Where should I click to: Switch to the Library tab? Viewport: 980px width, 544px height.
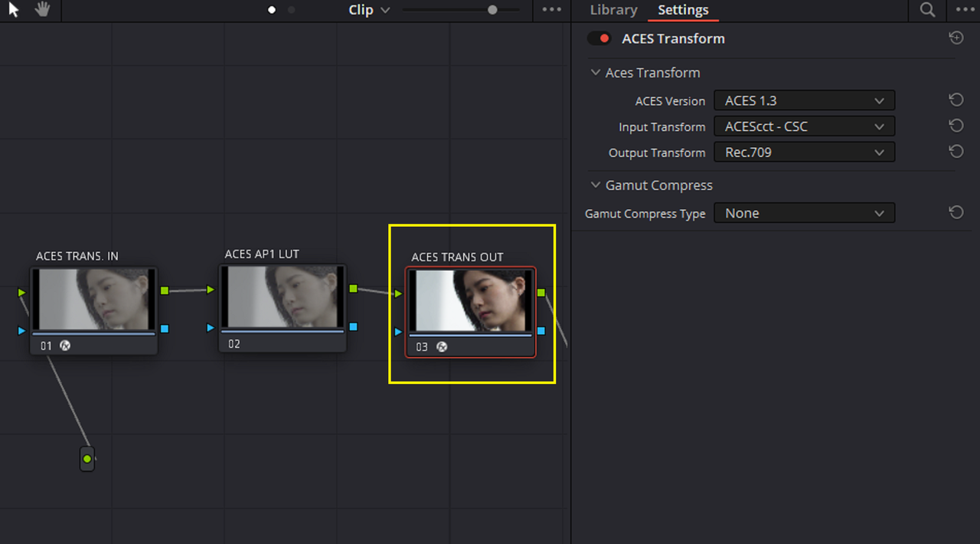[613, 10]
